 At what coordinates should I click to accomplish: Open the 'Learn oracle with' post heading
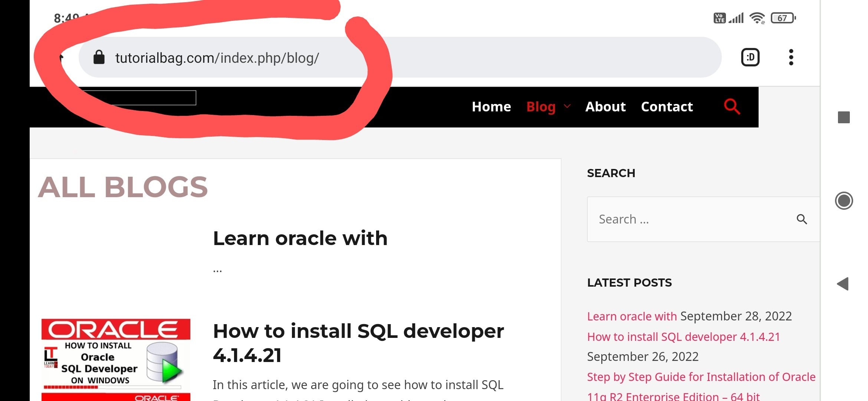[x=300, y=238]
